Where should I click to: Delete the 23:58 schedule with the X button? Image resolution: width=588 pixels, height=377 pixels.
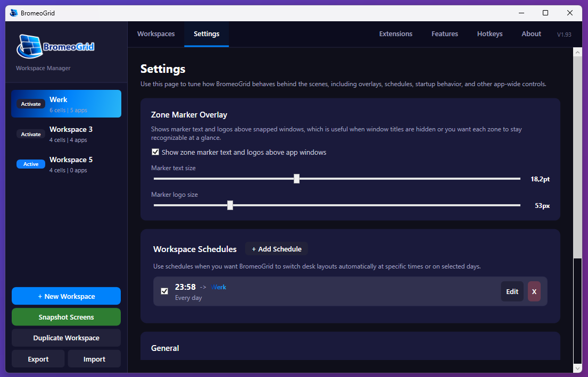pos(534,291)
